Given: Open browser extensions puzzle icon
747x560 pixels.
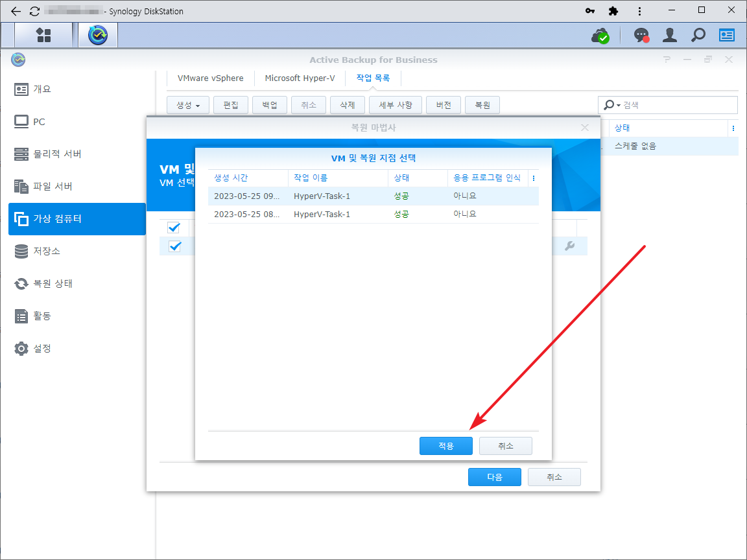Looking at the screenshot, I should click(x=613, y=10).
